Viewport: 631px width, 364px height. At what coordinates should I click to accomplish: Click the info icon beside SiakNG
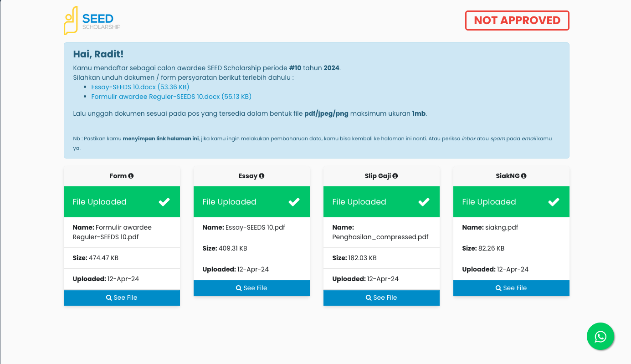[524, 176]
